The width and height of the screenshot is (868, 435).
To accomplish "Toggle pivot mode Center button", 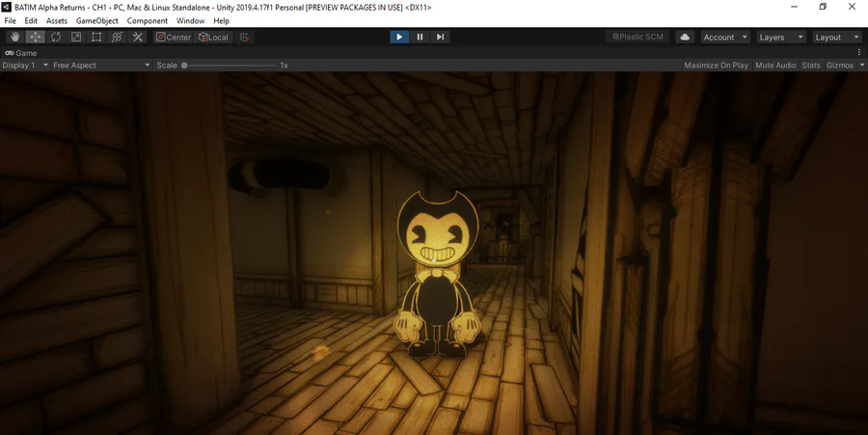I will (174, 37).
